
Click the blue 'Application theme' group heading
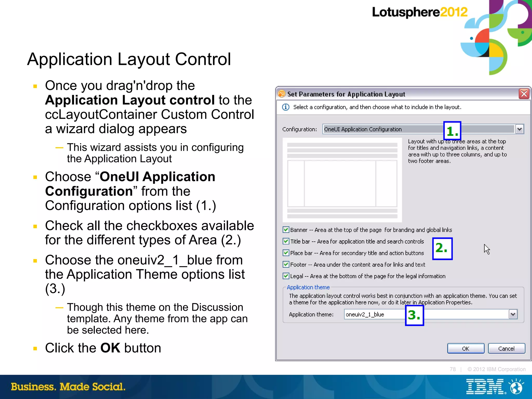(308, 287)
